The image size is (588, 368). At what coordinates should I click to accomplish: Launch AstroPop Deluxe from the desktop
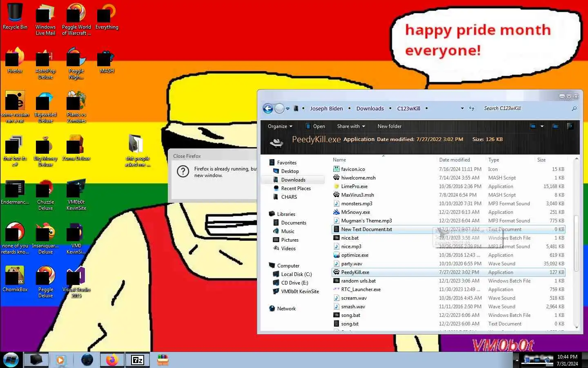(x=45, y=63)
